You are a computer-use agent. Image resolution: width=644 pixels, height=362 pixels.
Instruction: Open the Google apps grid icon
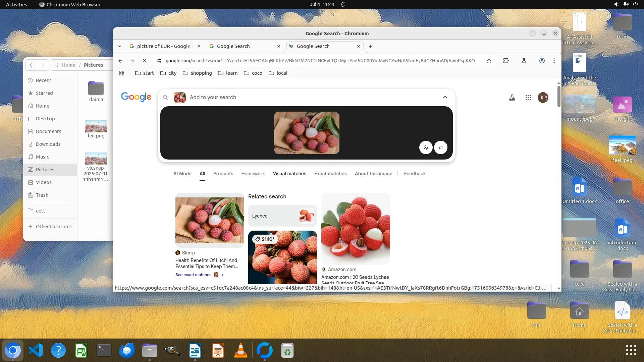tap(528, 98)
